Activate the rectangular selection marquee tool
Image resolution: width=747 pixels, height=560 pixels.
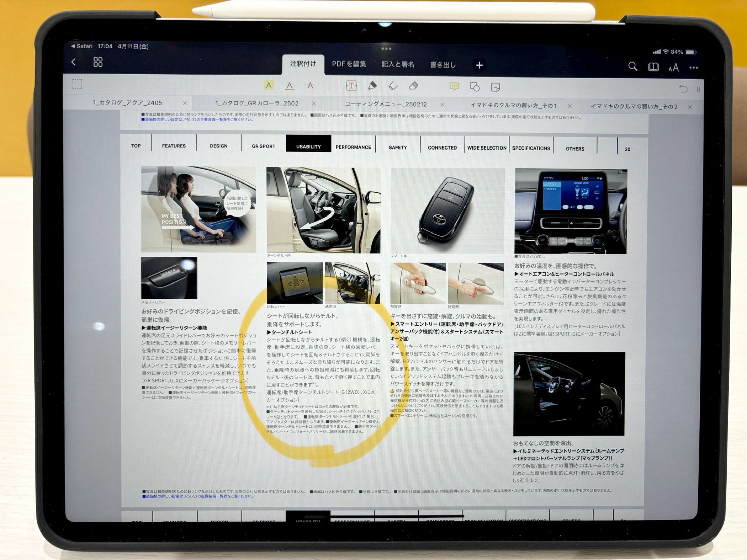pos(77,84)
